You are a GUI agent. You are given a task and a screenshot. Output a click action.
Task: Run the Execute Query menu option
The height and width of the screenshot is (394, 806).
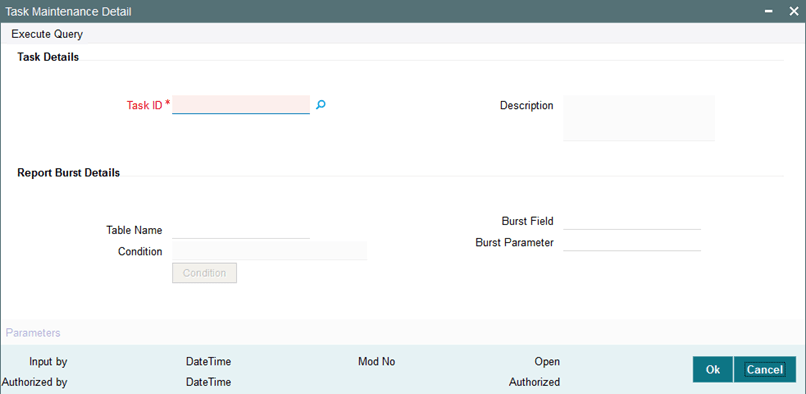47,34
